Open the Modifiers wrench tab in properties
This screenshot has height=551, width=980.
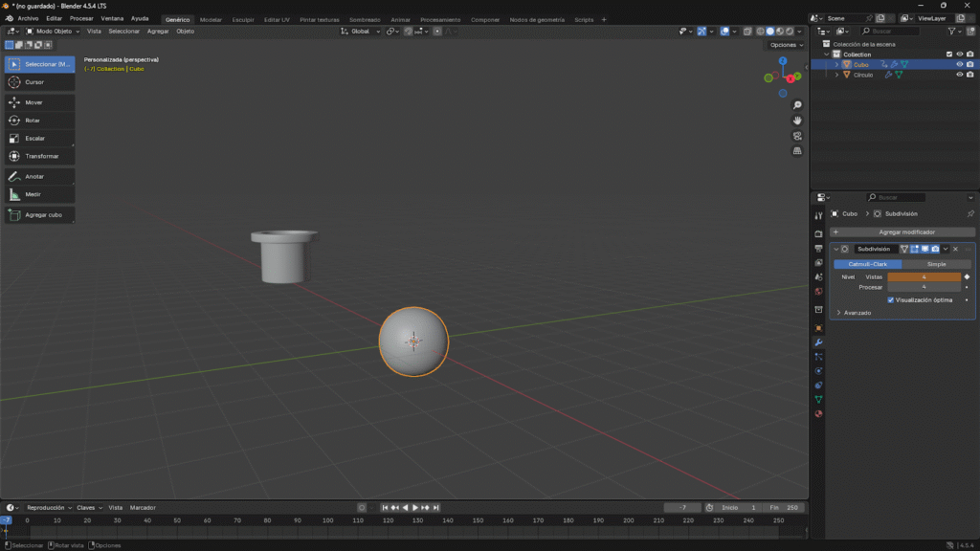pos(818,342)
